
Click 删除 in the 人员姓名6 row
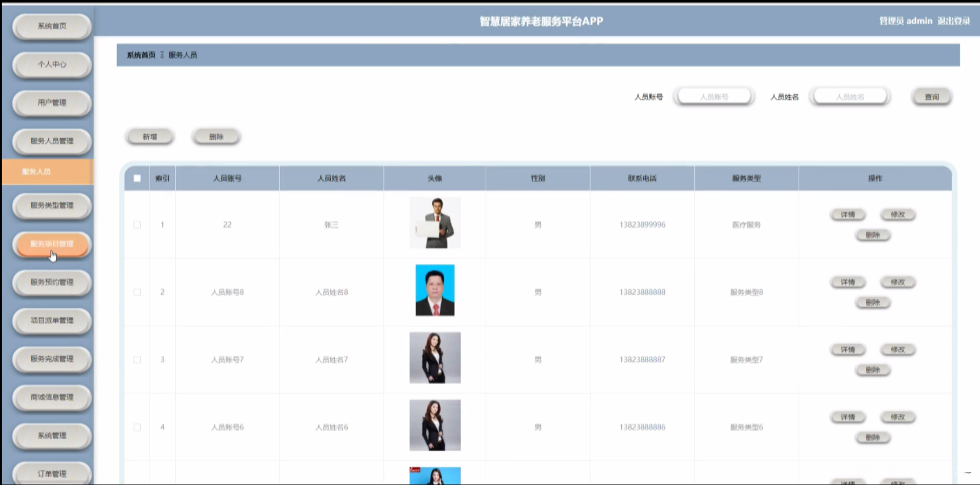click(x=873, y=437)
